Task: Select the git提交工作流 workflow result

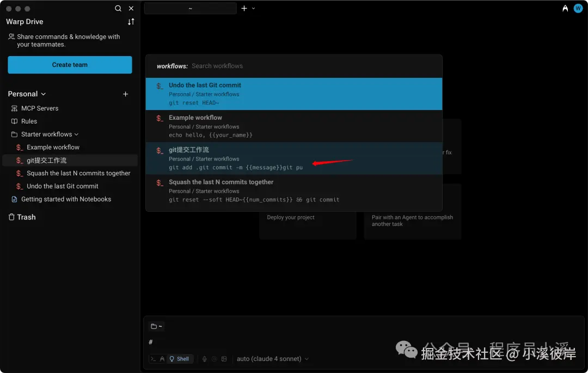Action: pos(294,158)
